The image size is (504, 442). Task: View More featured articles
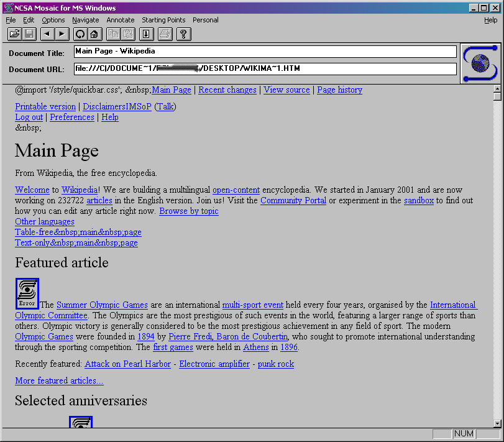(59, 380)
